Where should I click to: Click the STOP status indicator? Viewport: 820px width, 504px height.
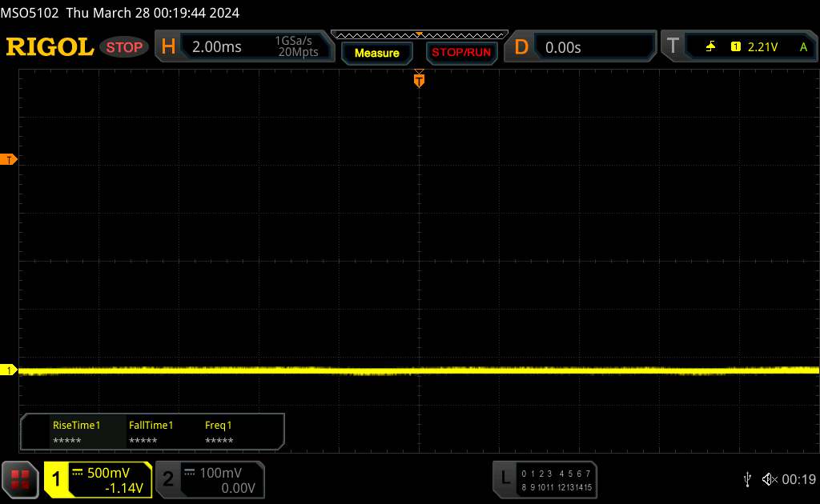pos(124,47)
